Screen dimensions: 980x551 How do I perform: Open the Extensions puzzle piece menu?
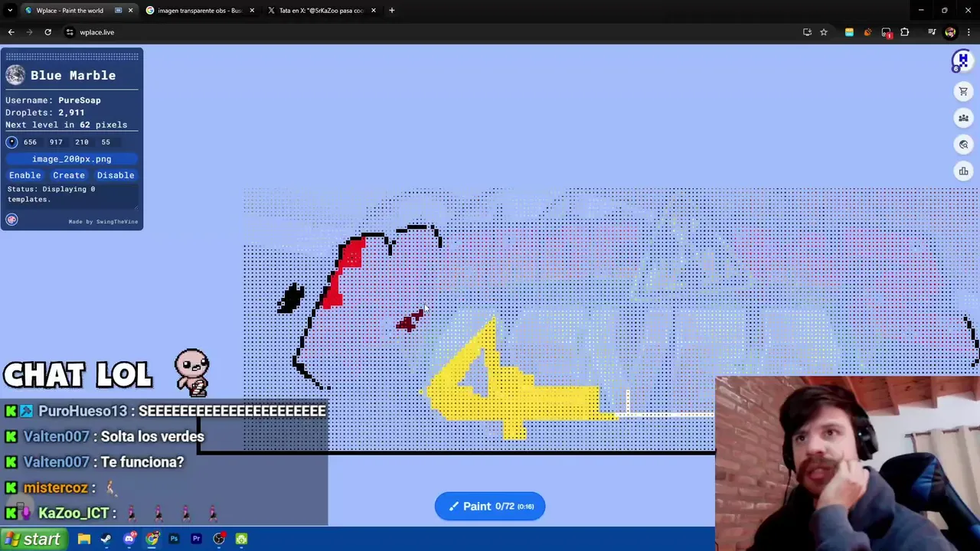(x=905, y=32)
